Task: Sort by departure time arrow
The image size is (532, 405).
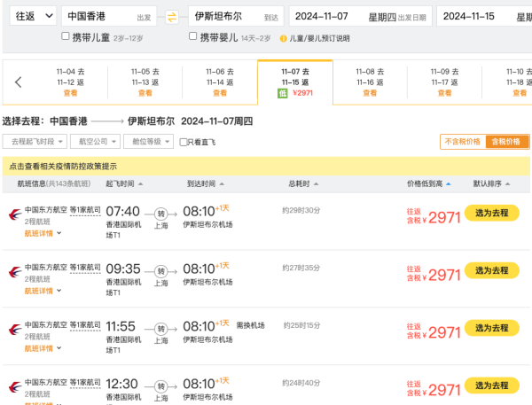Action: pyautogui.click(x=140, y=183)
